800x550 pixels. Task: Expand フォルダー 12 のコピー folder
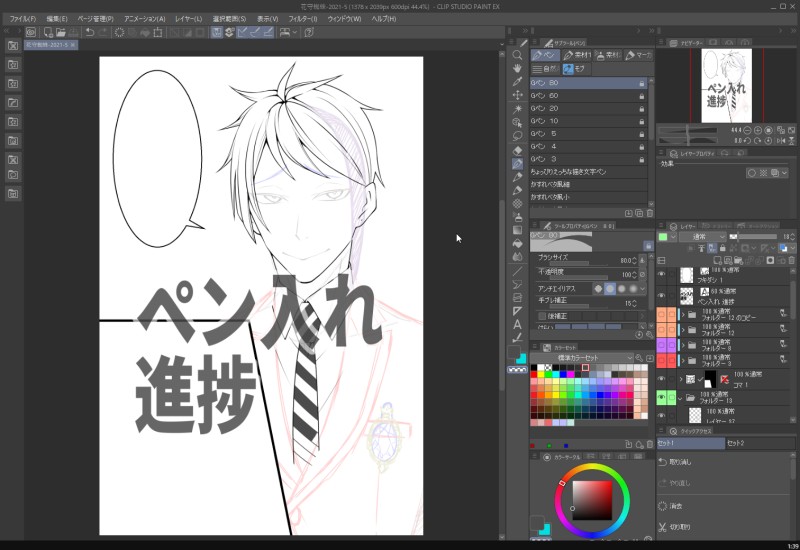coord(683,315)
